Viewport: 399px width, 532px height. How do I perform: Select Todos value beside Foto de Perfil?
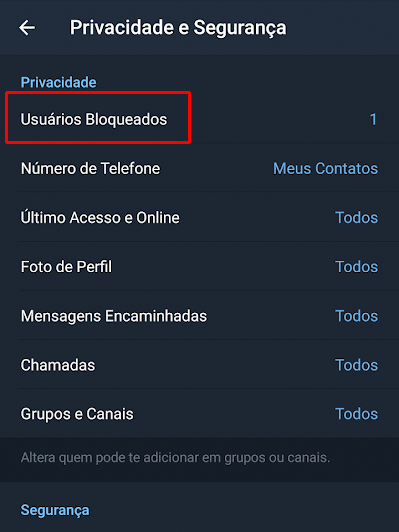pyautogui.click(x=357, y=267)
